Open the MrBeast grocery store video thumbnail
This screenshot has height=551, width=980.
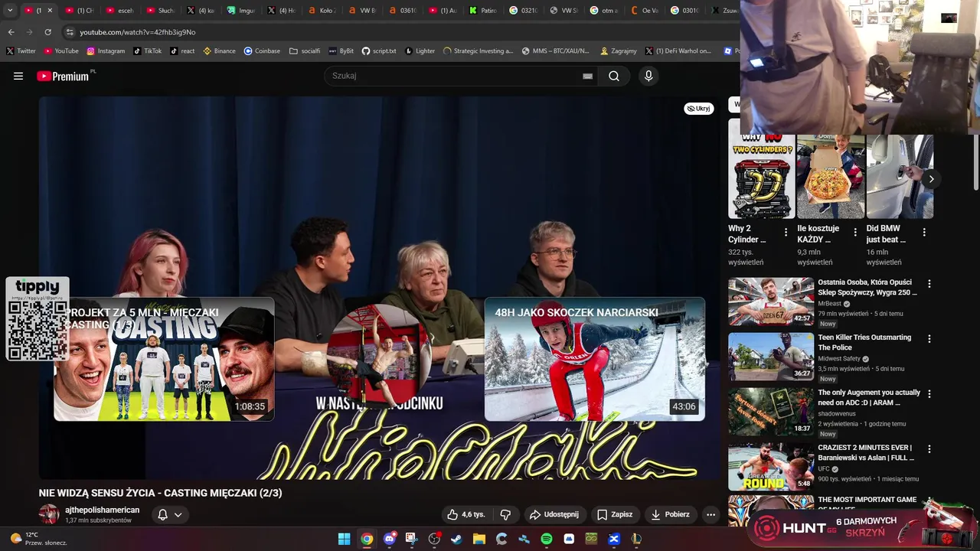pyautogui.click(x=771, y=302)
